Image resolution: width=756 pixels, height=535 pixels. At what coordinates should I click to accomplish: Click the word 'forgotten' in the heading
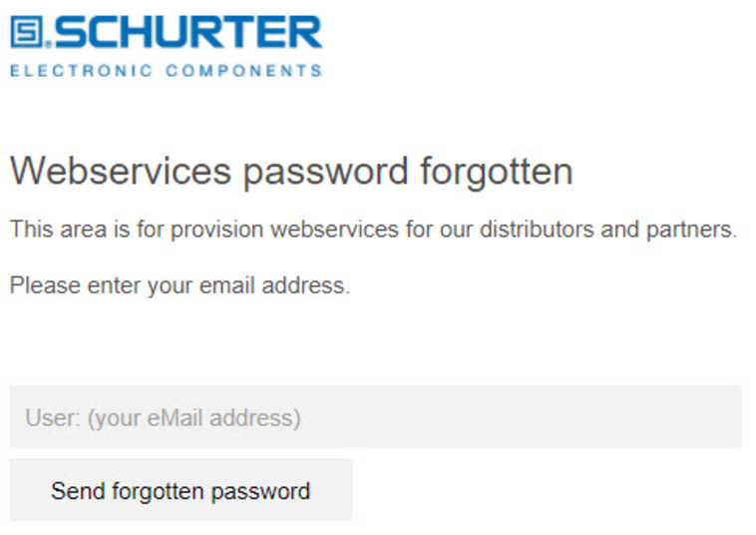pos(497,172)
